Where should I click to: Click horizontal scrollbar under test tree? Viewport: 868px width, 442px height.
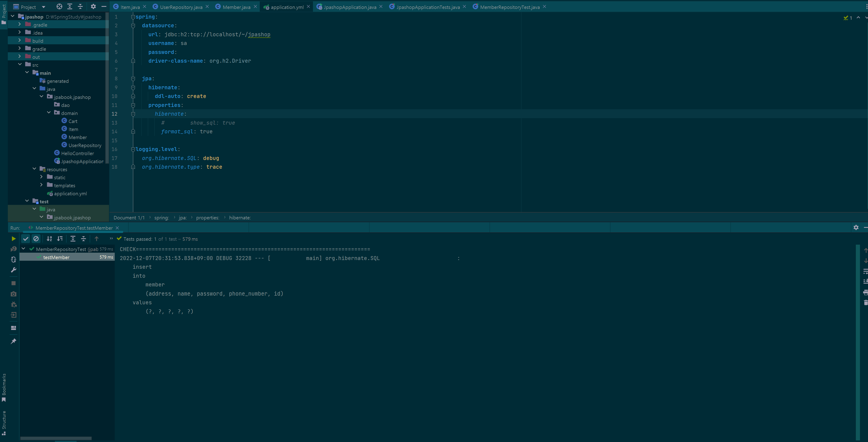click(56, 438)
